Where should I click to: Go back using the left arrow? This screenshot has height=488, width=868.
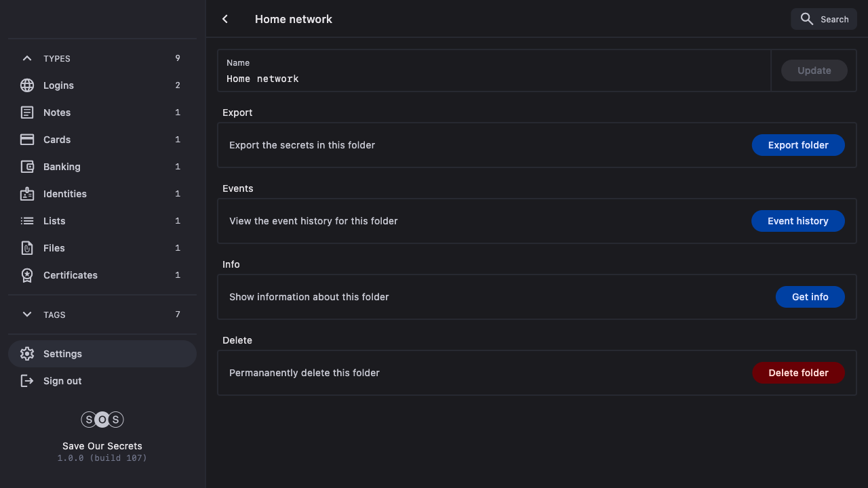point(225,19)
